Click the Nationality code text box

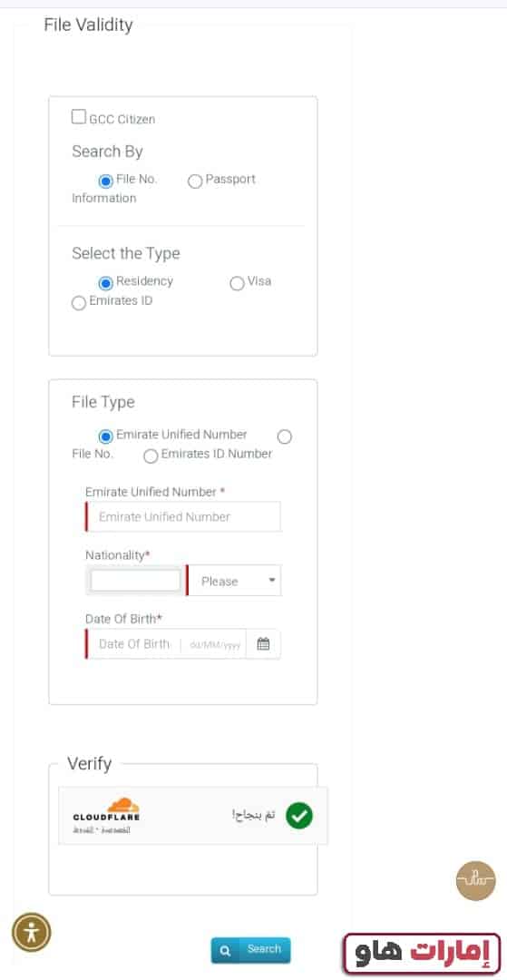pos(135,581)
